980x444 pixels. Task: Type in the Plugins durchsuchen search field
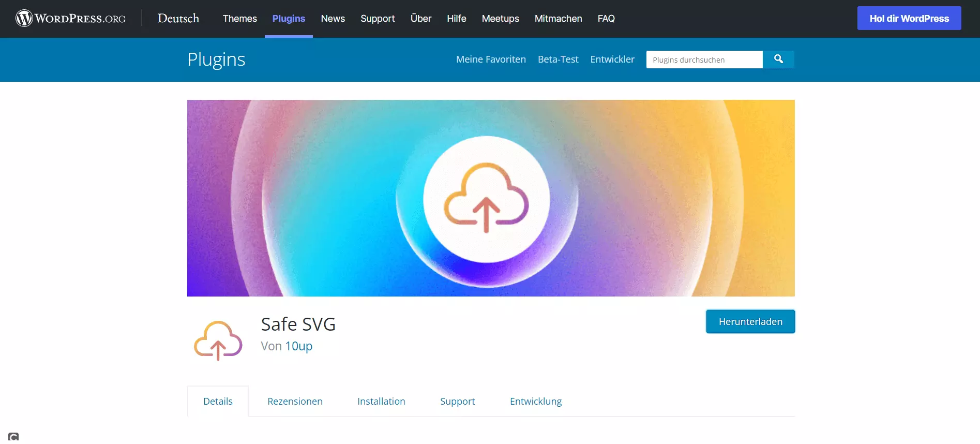click(704, 60)
